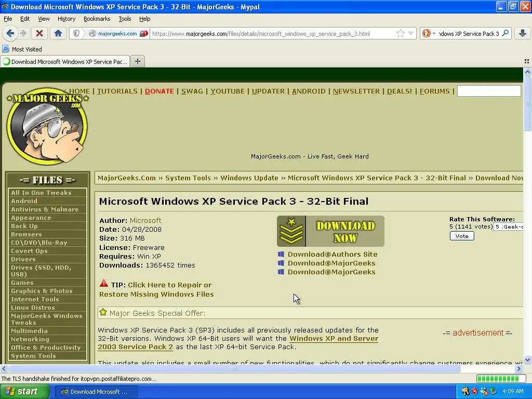Bookmark this page with the star

click(x=401, y=33)
